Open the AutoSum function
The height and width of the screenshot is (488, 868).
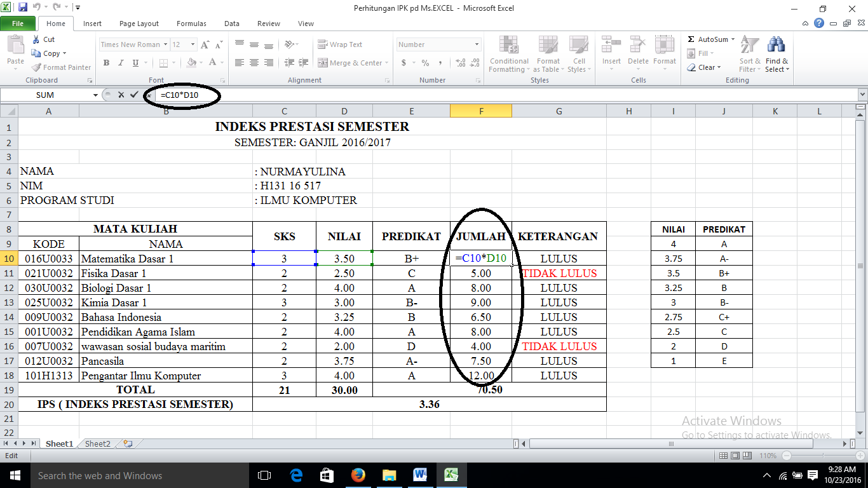coord(707,39)
